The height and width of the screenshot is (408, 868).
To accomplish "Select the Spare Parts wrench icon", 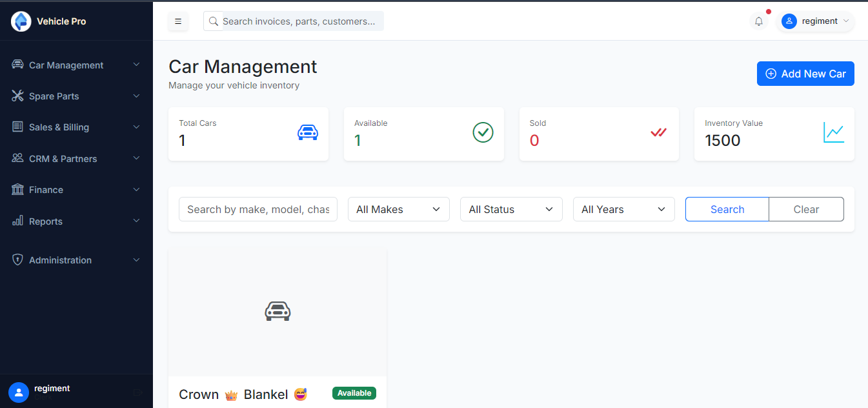I will coord(17,96).
